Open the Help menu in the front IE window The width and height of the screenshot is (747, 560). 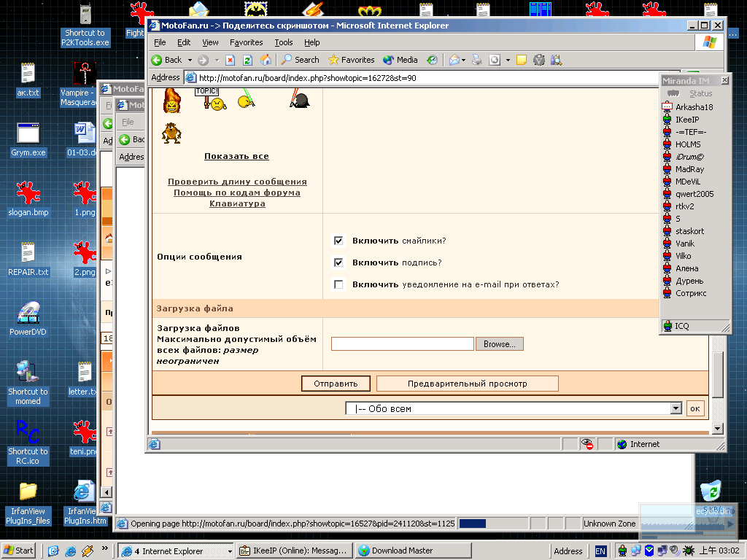[312, 42]
